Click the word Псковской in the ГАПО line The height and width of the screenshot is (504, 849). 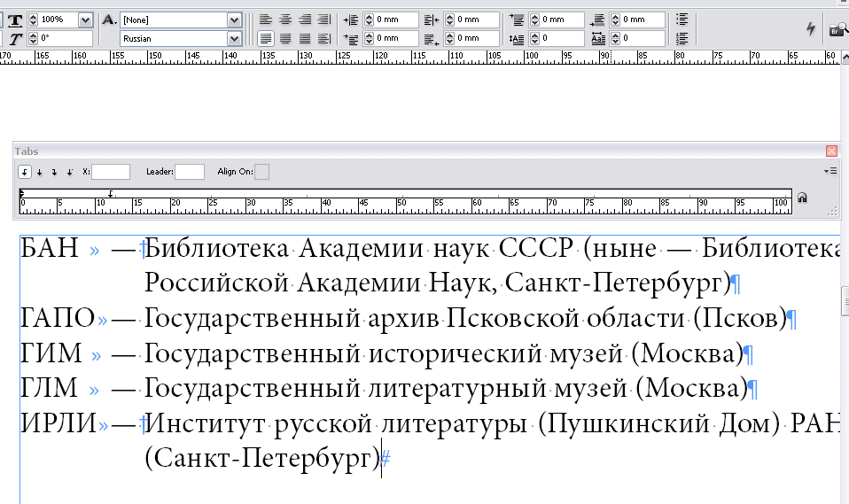(513, 318)
